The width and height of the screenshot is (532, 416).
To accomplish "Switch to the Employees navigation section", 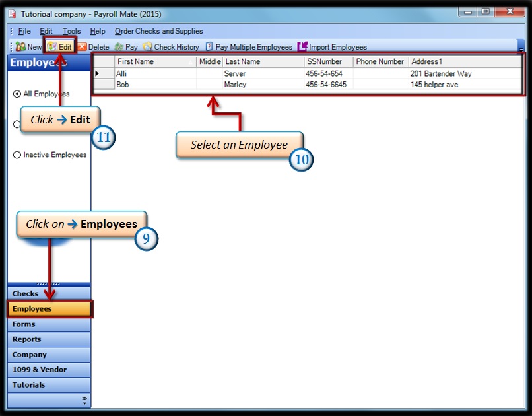I will point(49,309).
